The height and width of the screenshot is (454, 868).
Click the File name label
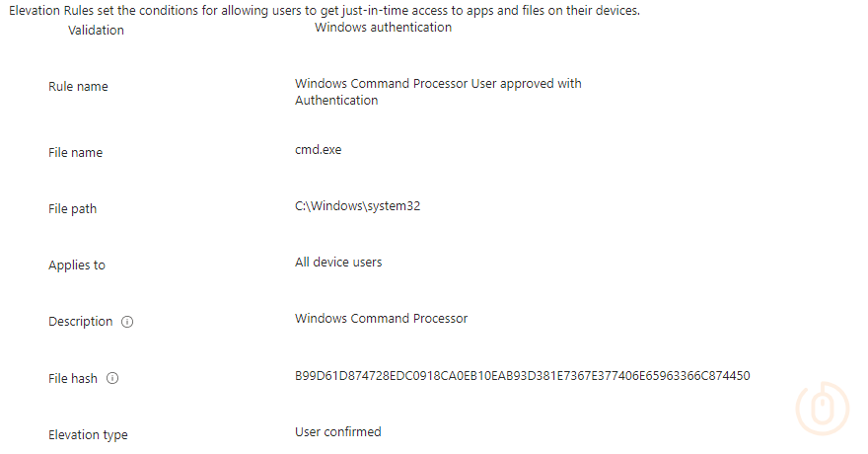pyautogui.click(x=75, y=153)
